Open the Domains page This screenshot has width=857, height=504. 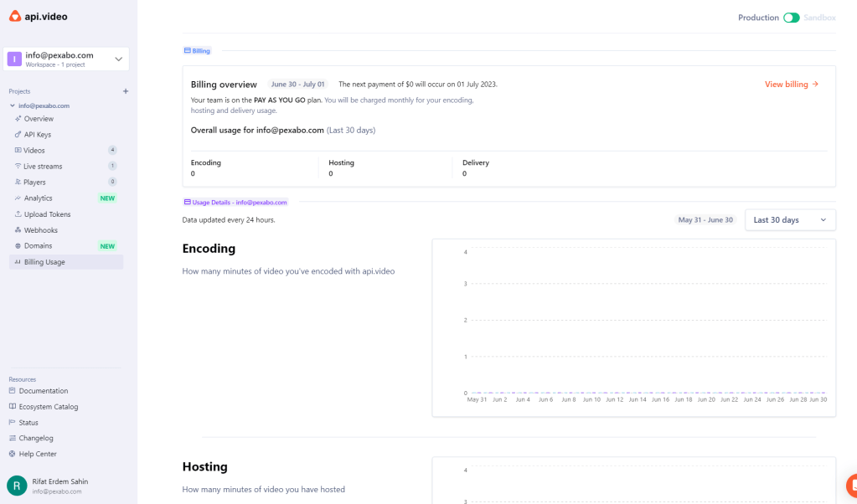pos(39,245)
